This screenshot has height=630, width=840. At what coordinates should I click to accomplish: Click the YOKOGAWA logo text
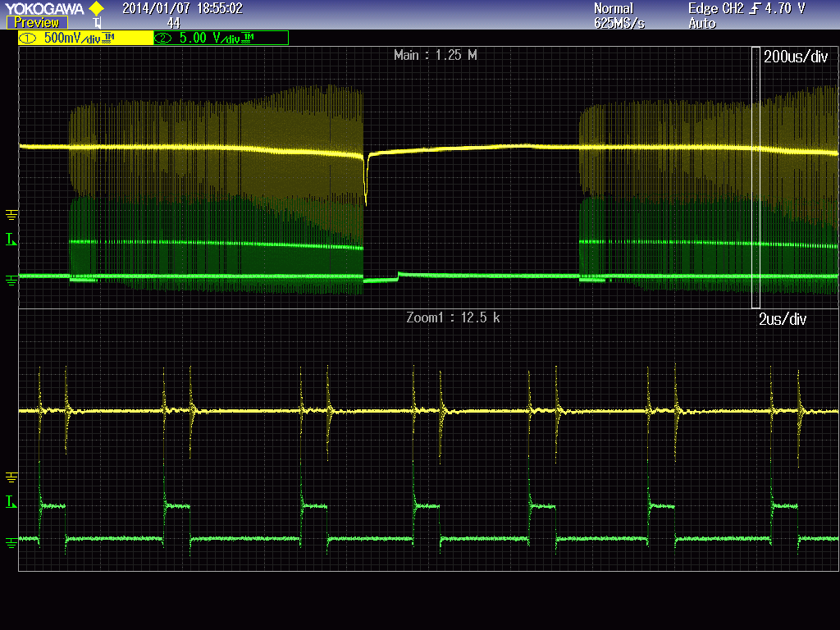[x=44, y=8]
